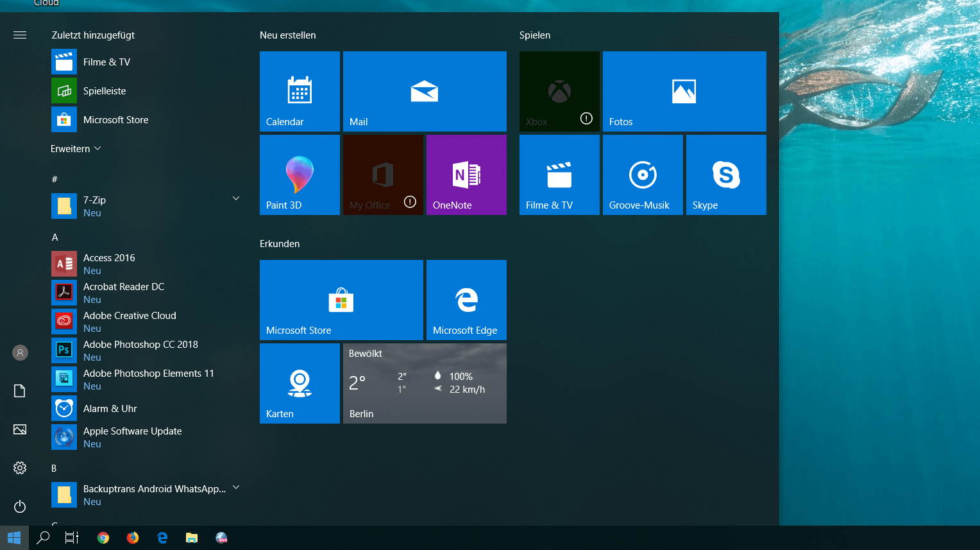Open the Fotos tile

pyautogui.click(x=684, y=91)
